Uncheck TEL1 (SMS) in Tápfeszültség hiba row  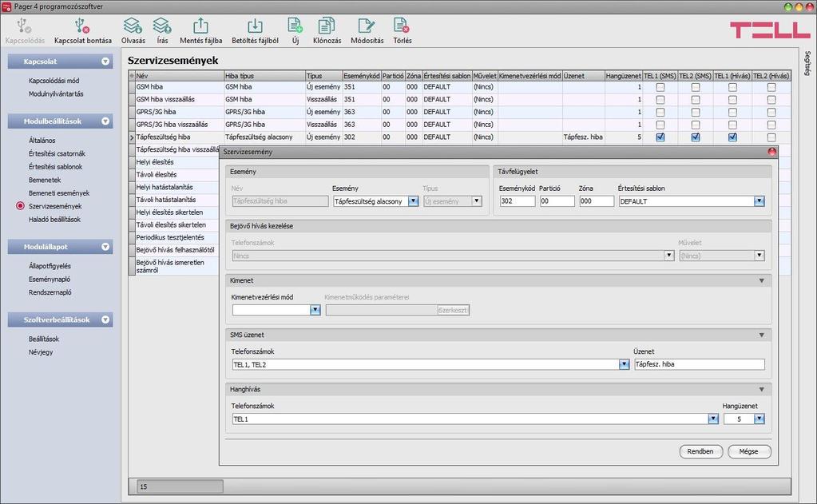660,137
